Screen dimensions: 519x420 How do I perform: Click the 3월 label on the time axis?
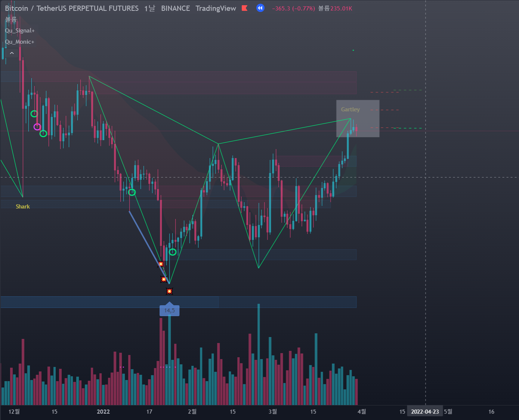tap(273, 411)
